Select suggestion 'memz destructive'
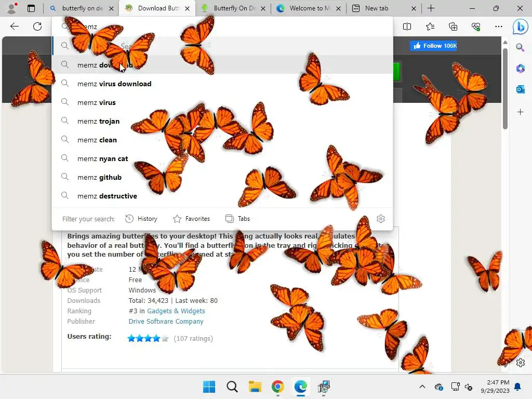The width and height of the screenshot is (532, 399). coord(222,196)
